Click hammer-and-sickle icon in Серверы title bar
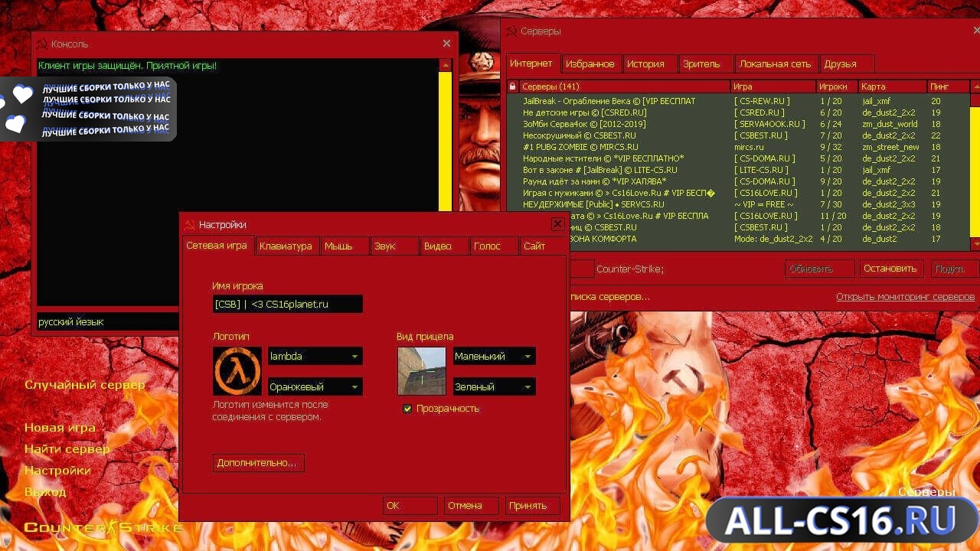Image resolution: width=980 pixels, height=551 pixels. [x=511, y=31]
